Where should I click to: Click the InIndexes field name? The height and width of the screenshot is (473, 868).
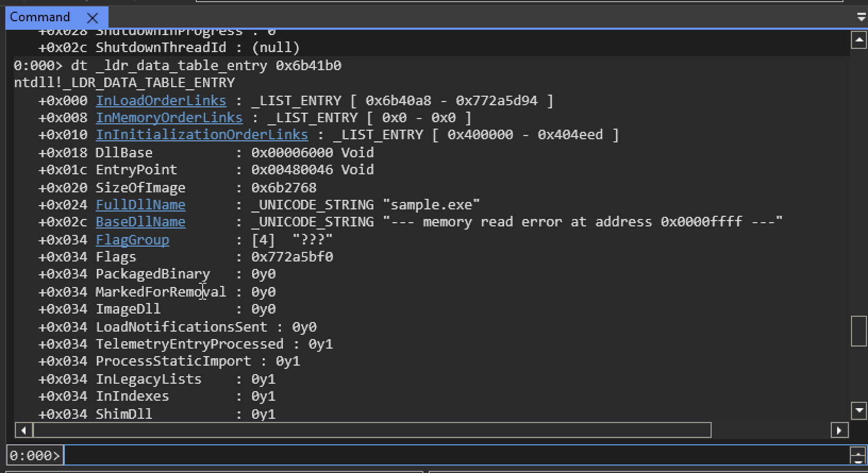[x=132, y=396]
